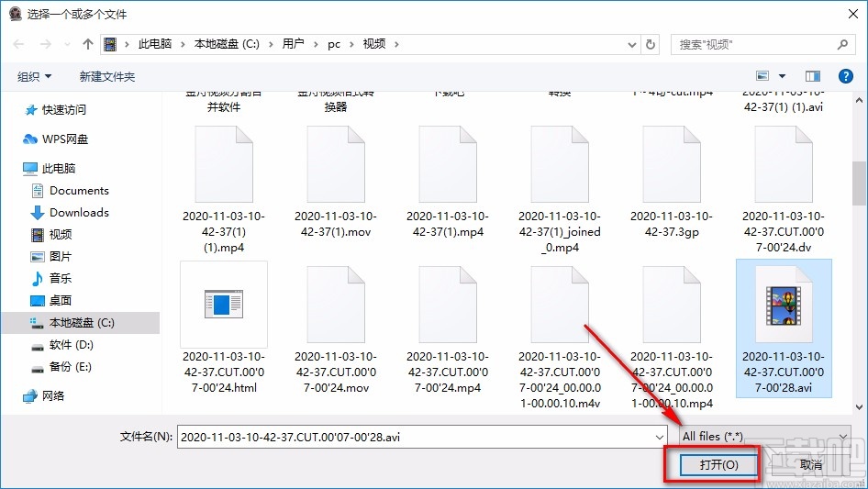The image size is (868, 489).
Task: Select the .dv file 00'07-00'24
Action: 784,189
